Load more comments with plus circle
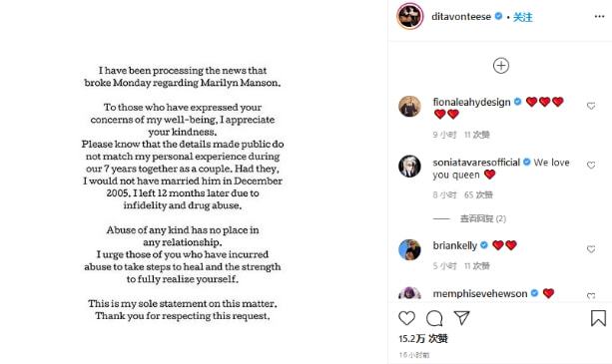The height and width of the screenshot is (364, 612). (x=501, y=66)
